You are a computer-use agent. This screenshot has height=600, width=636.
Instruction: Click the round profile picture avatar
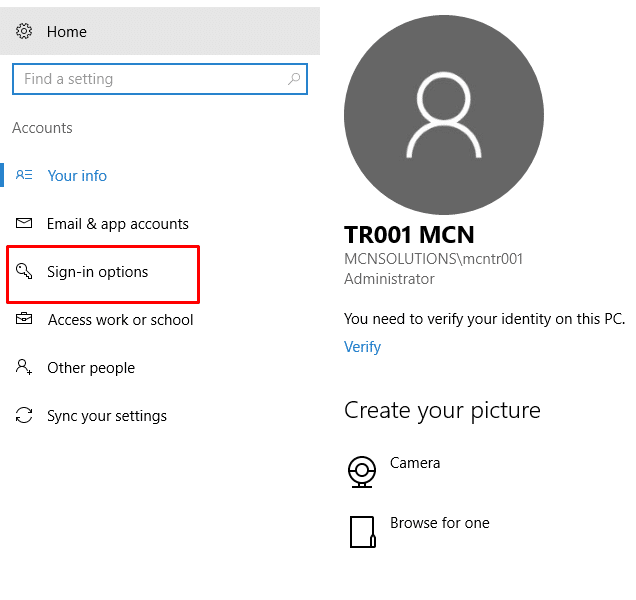[x=443, y=113]
